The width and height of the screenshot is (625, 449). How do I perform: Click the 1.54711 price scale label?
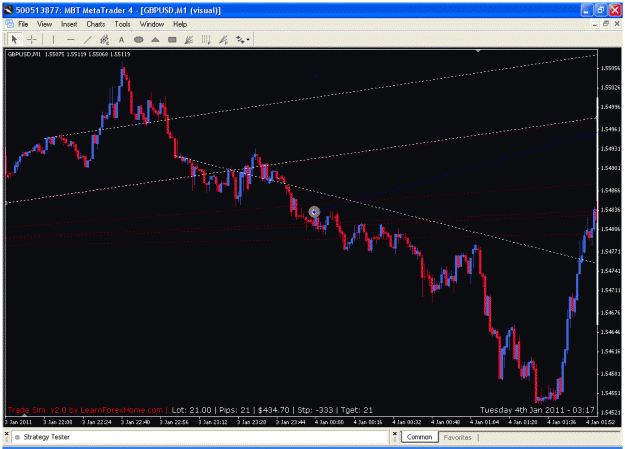[x=610, y=290]
